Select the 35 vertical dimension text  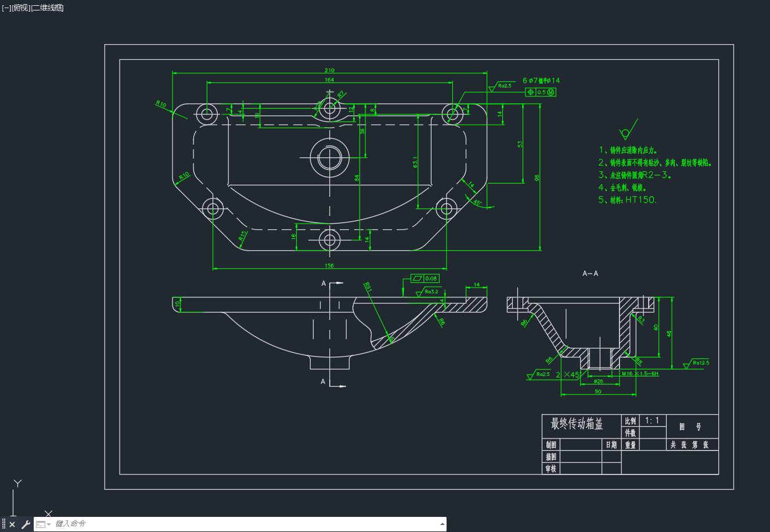362,131
